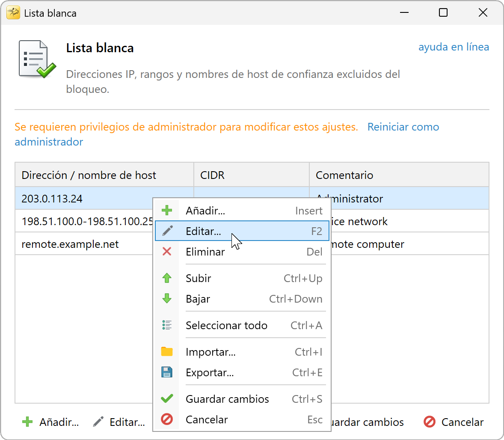Click the bottom Editar... button label
Image resolution: width=504 pixels, height=440 pixels.
(x=127, y=422)
